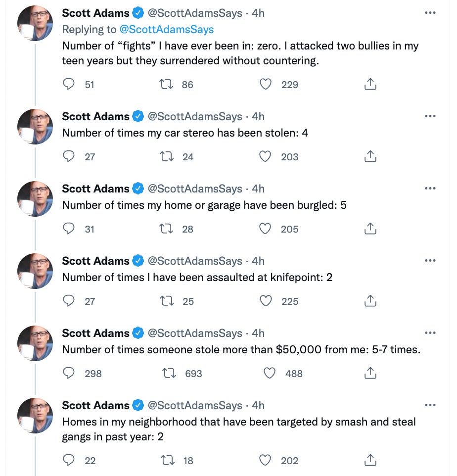The image size is (457, 476).
Task: Retweet the $50,000 stolen tweet
Action: [170, 374]
